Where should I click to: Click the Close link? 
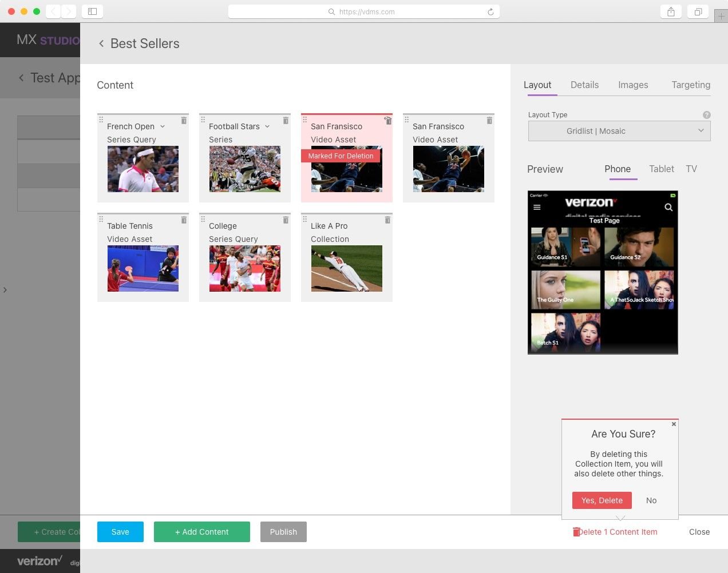pos(699,532)
